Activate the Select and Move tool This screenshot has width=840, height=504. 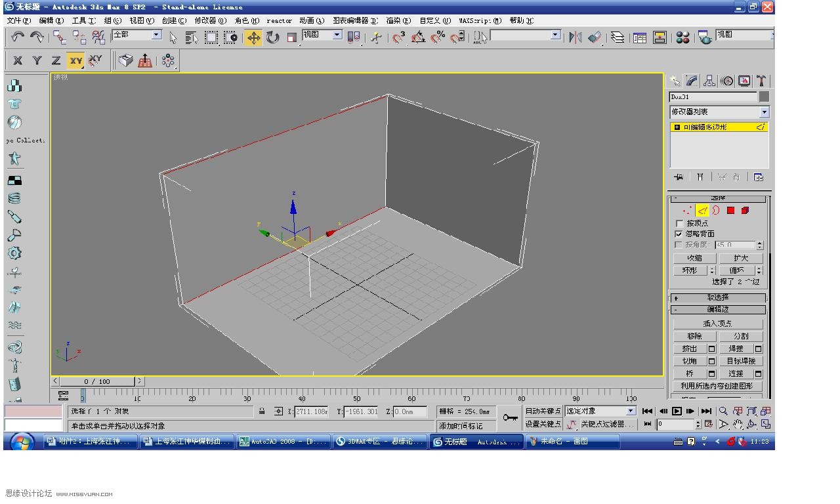[253, 37]
